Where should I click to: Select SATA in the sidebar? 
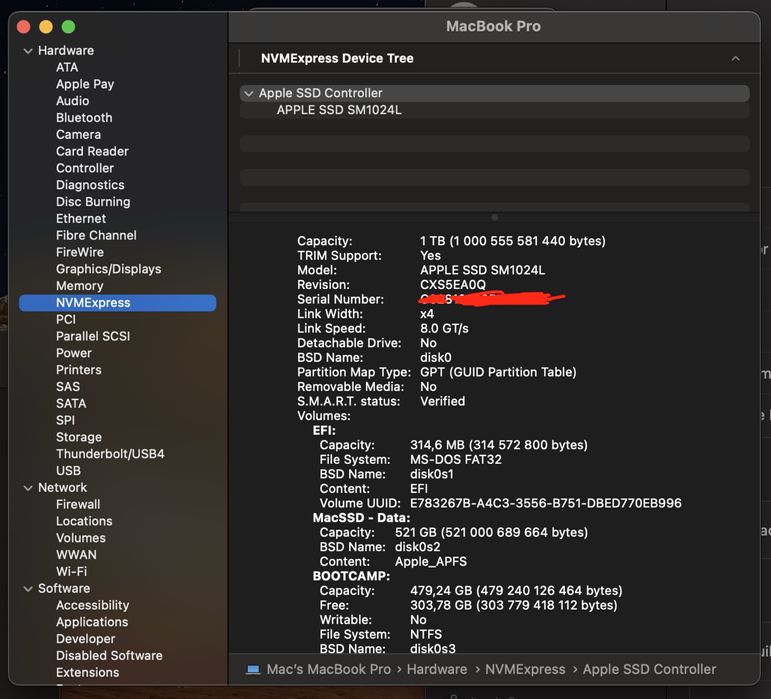(x=71, y=404)
